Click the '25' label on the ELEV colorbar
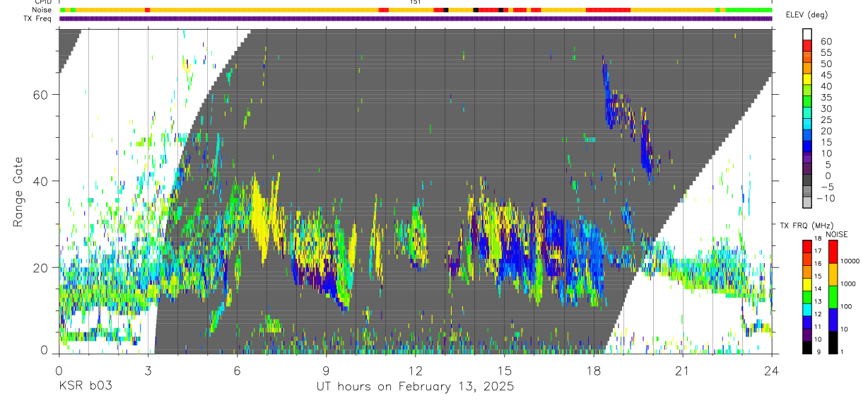Screen dimensions: 868x401 pyautogui.click(x=826, y=120)
